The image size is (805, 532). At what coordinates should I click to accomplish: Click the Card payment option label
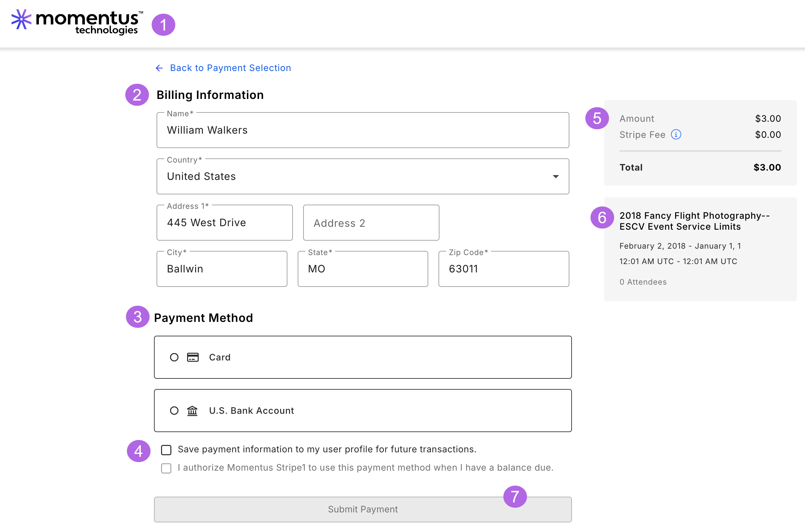tap(219, 357)
